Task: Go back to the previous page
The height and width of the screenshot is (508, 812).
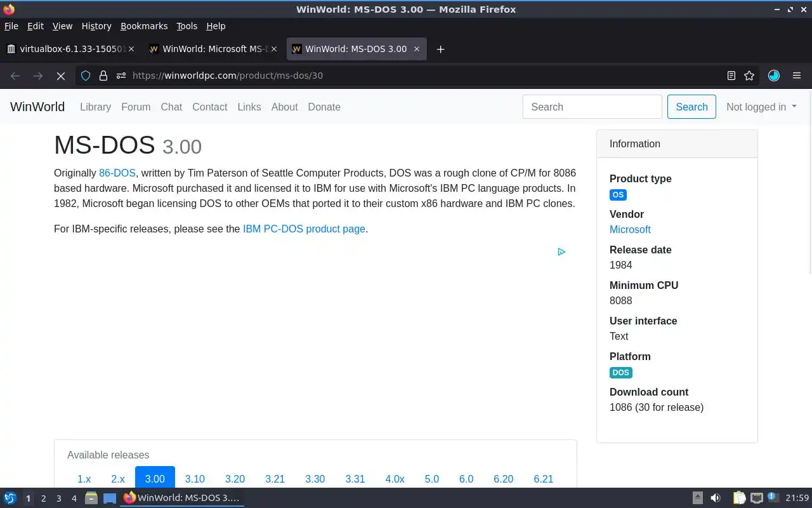Action: 15,76
